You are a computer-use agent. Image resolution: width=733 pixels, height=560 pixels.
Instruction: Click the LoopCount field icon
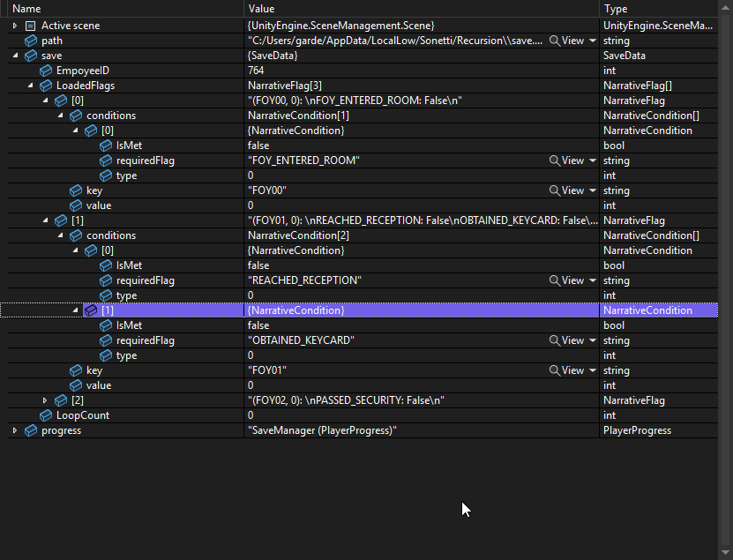[x=46, y=415]
